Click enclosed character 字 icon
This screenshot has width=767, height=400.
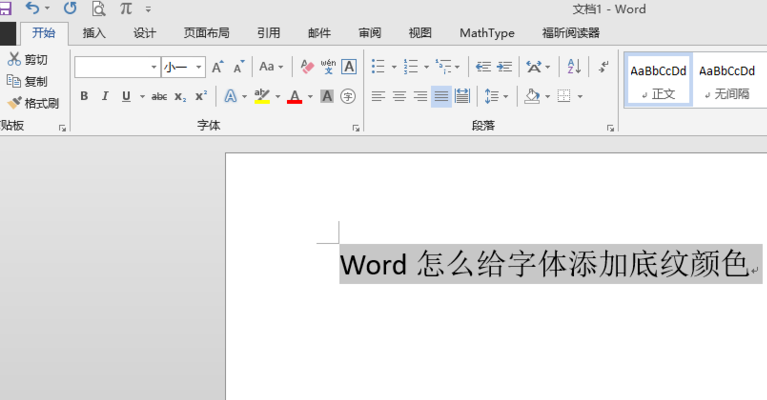click(348, 96)
